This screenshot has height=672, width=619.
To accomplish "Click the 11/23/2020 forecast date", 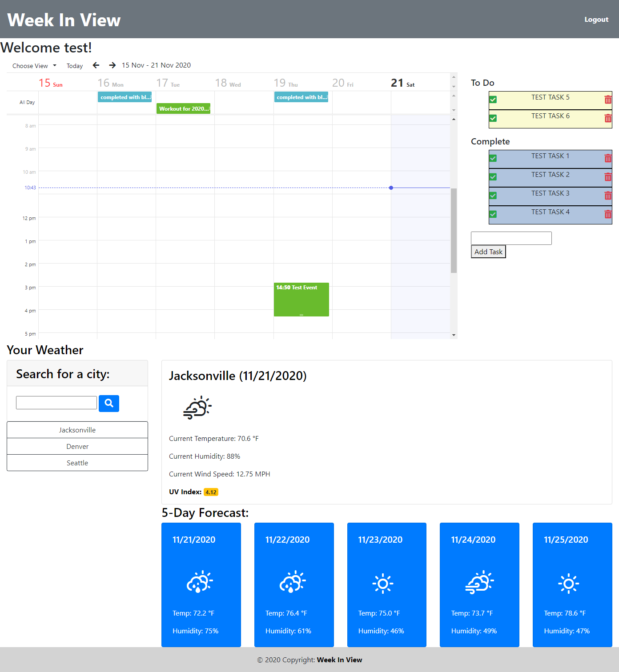I will [x=380, y=540].
